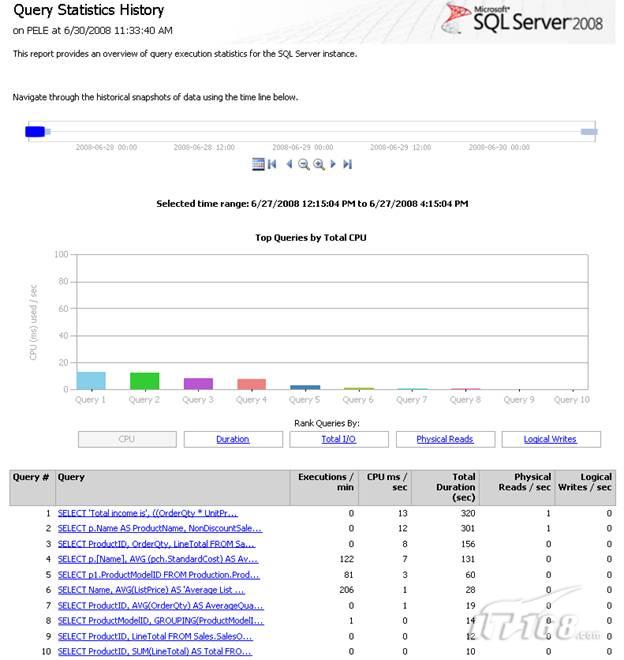Image resolution: width=624 pixels, height=660 pixels.
Task: Zoom in the timeline range
Action: coord(319,164)
